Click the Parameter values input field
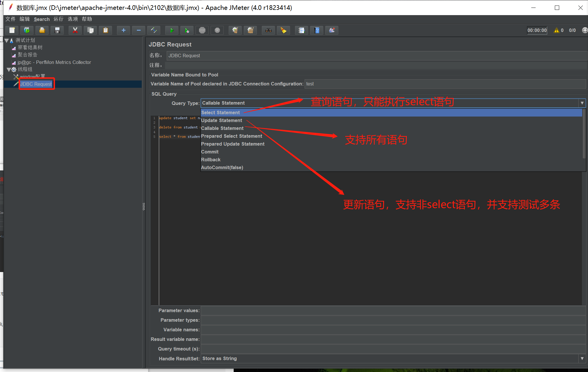The image size is (588, 372). pyautogui.click(x=393, y=311)
